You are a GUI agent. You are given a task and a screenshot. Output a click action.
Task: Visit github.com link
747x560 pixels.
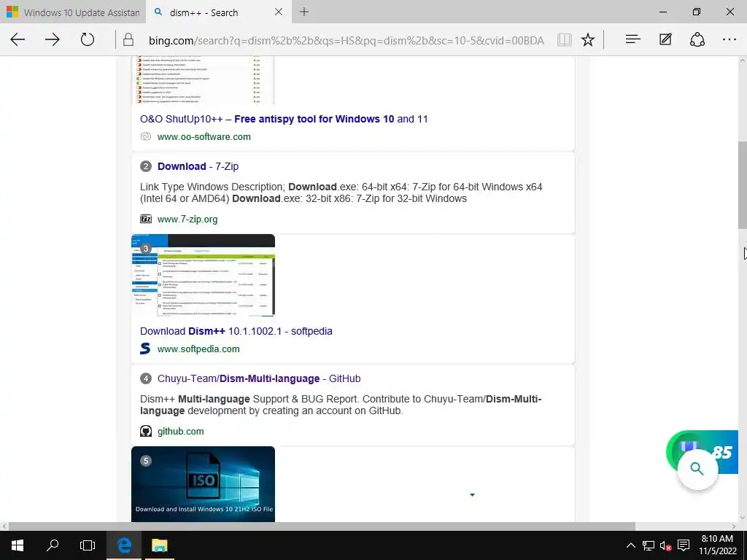tap(181, 432)
